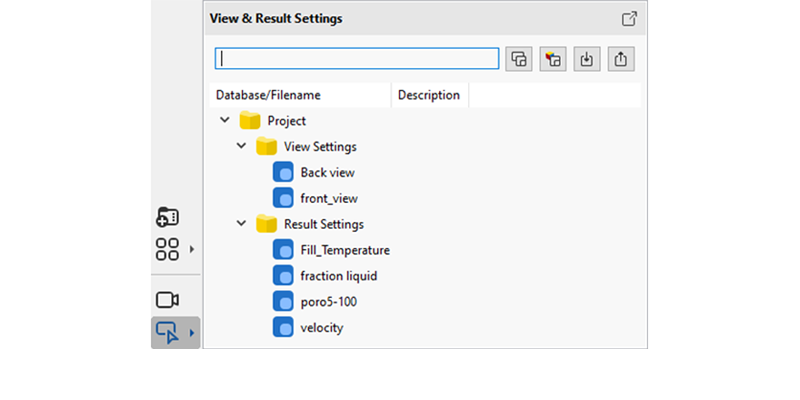
Task: Collapse the Result Settings folder
Action: (x=241, y=224)
